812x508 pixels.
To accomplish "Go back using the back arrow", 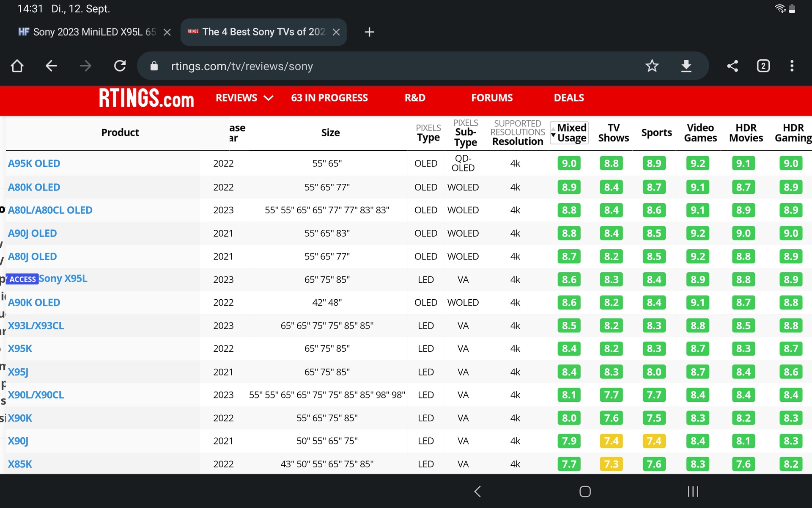I will tap(51, 66).
